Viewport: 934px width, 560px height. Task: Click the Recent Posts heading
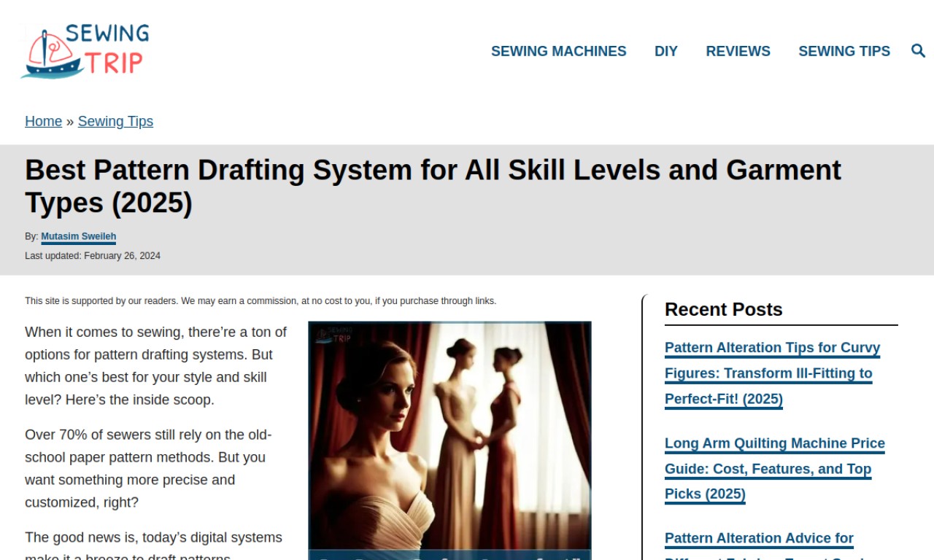723,309
